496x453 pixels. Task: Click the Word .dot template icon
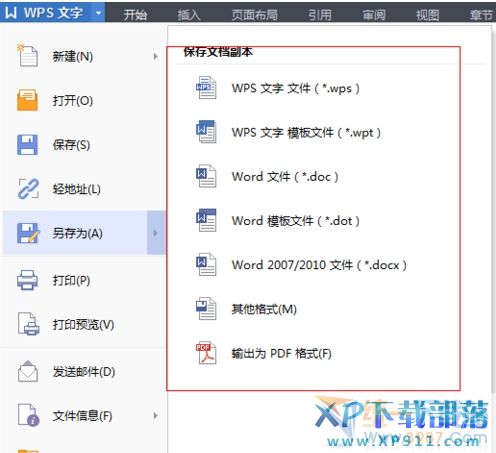click(206, 220)
